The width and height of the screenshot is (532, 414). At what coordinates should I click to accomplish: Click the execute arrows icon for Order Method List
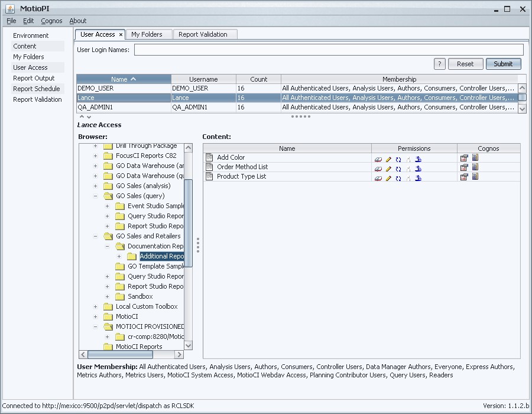[x=398, y=169]
